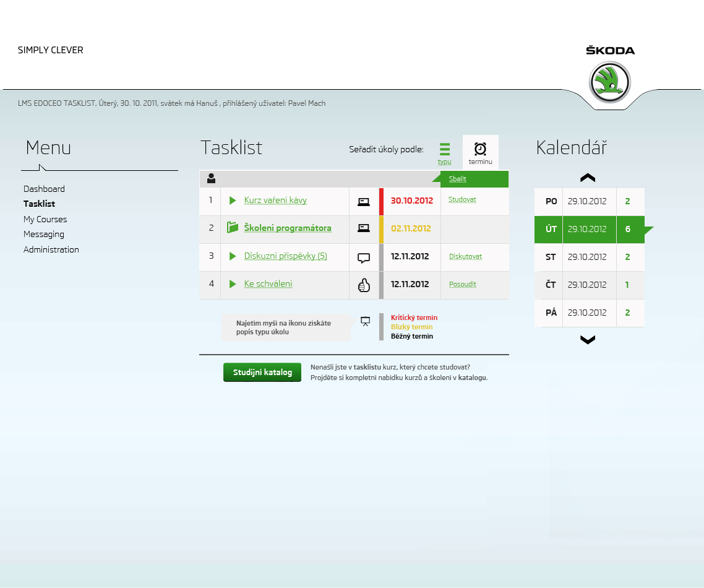Click laptop icon for Kurz vaření kávy

(364, 201)
